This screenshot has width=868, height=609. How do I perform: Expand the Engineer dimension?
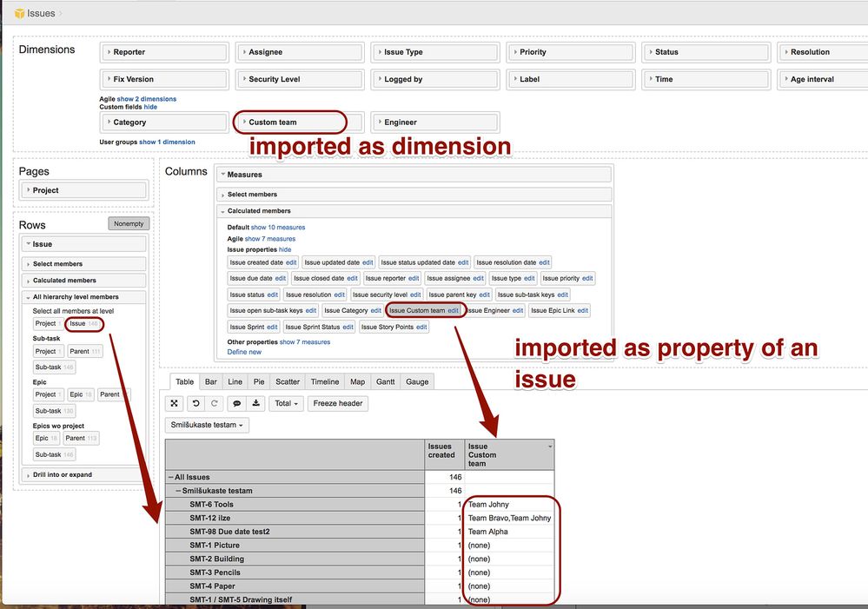tap(435, 122)
